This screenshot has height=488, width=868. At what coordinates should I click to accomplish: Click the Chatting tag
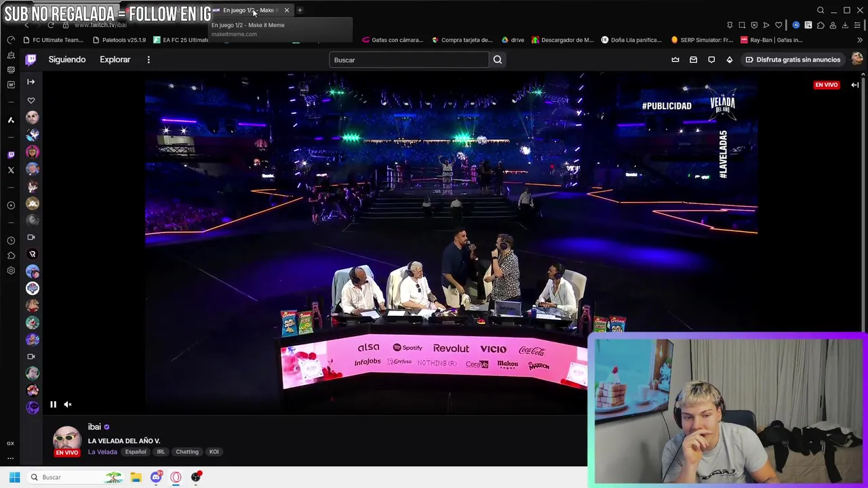[187, 452]
